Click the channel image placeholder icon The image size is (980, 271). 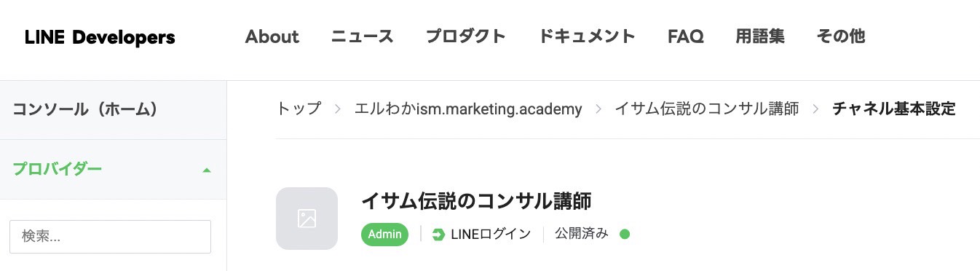point(307,219)
